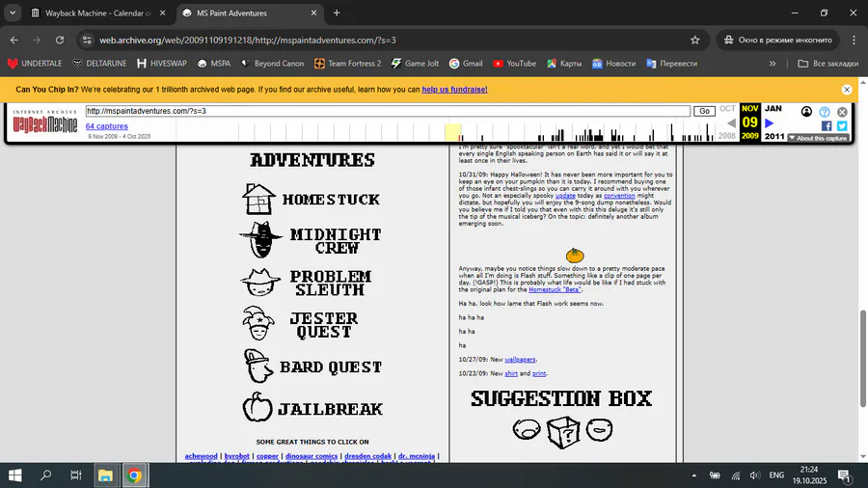868x488 pixels.
Task: Open the Bard Quest bard head icon
Action: tap(258, 366)
